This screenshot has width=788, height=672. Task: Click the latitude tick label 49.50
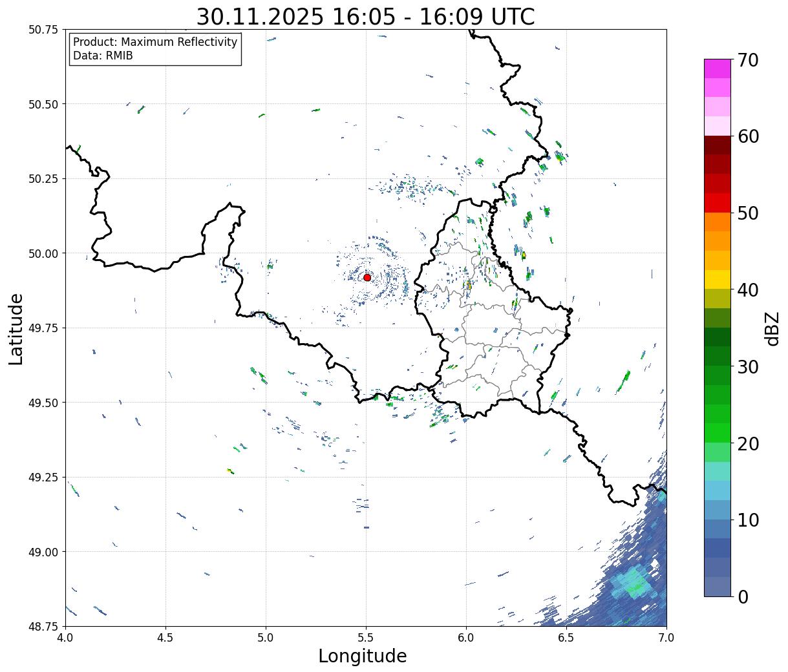pyautogui.click(x=43, y=403)
